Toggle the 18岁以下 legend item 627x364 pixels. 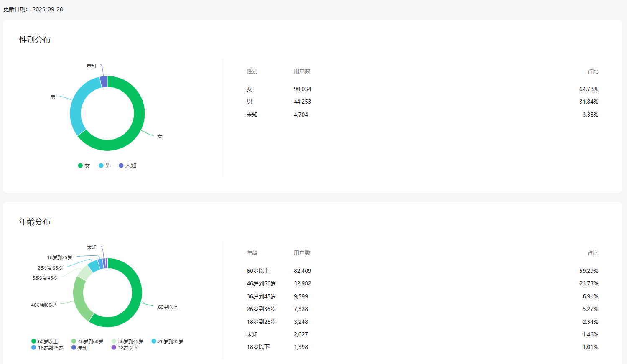click(125, 348)
